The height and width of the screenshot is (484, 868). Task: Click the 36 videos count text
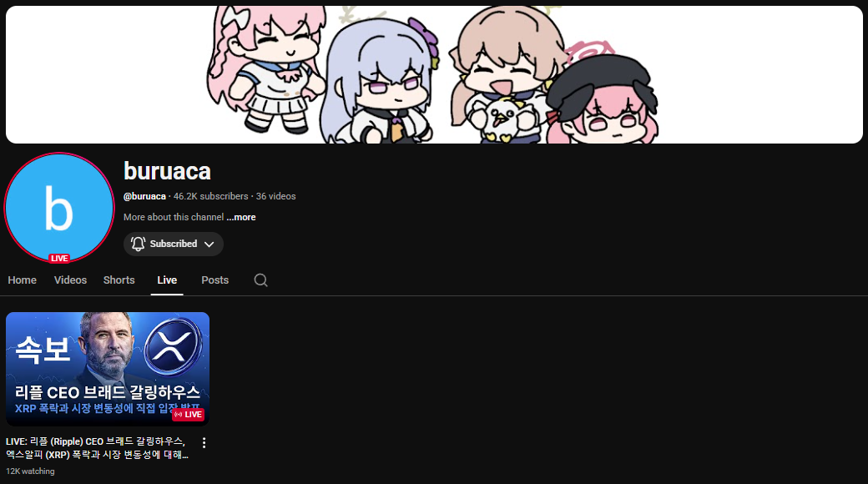[275, 196]
